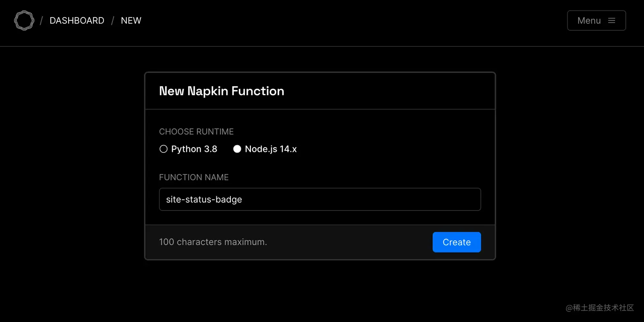Click the slash separator before DASHBOARD
The width and height of the screenshot is (644, 322).
click(x=41, y=20)
